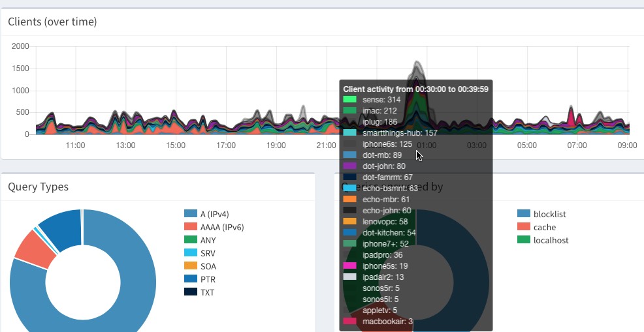Toggle the A (IPv4) legend color box
This screenshot has height=332, width=644.
click(191, 213)
